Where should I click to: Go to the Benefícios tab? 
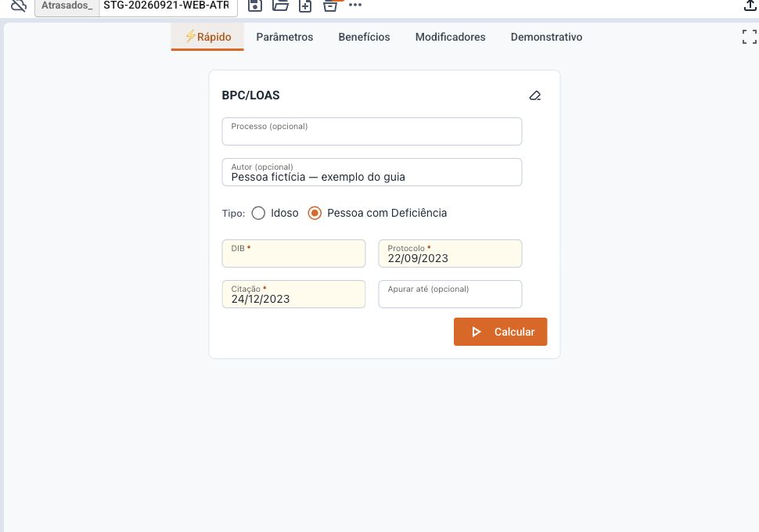tap(364, 37)
